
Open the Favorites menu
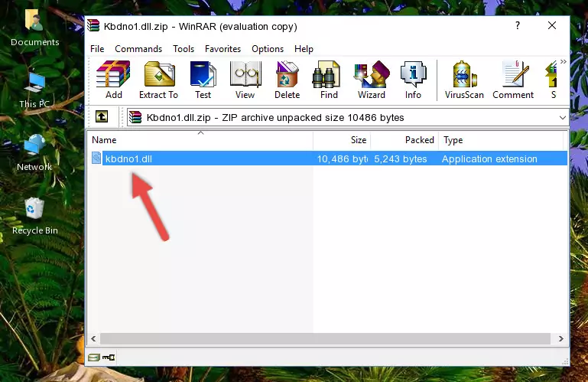tap(223, 49)
